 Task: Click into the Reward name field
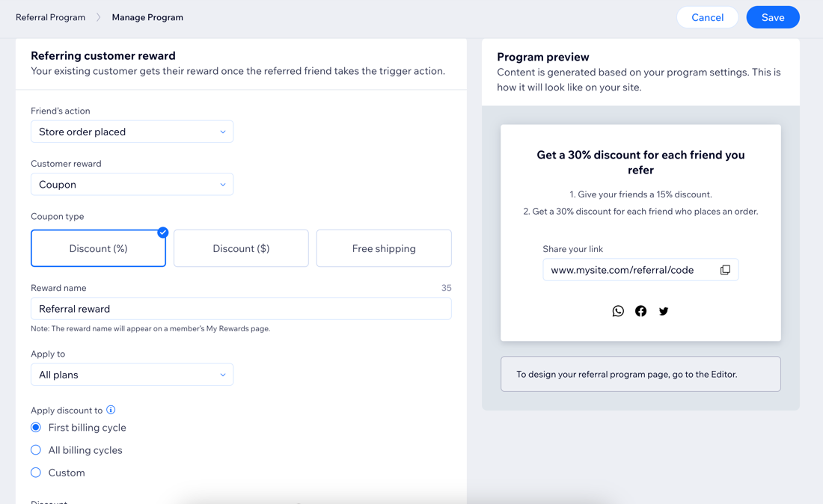pyautogui.click(x=241, y=308)
